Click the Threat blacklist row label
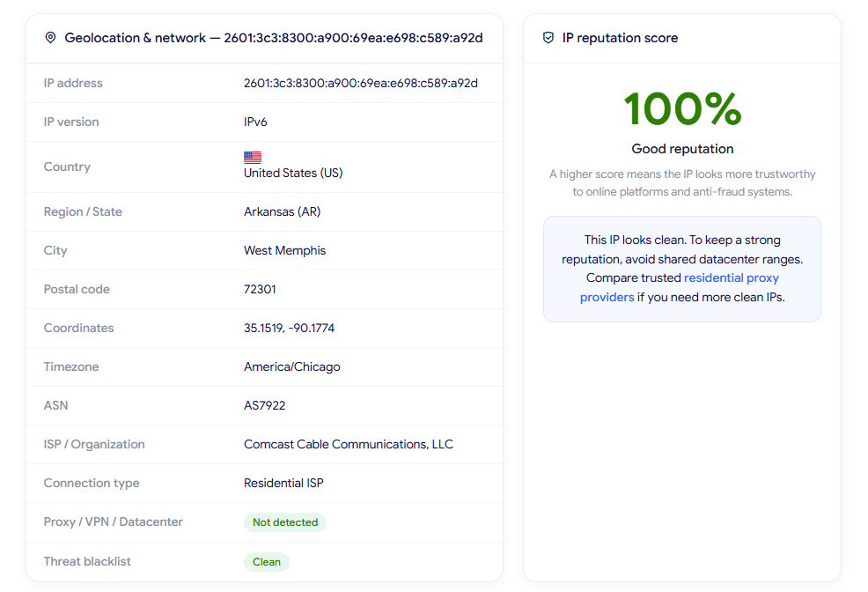Image resolution: width=868 pixels, height=592 pixels. 87,561
